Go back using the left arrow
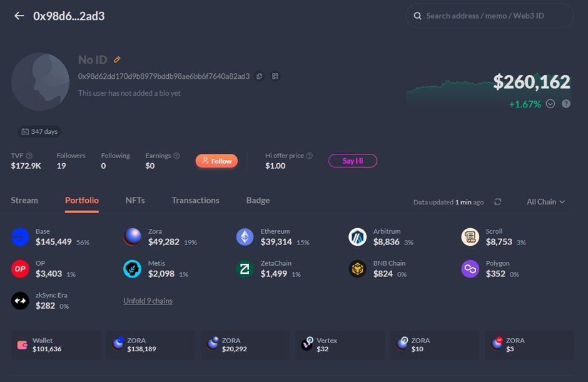Screen dimensions: 588x382 coord(19,16)
